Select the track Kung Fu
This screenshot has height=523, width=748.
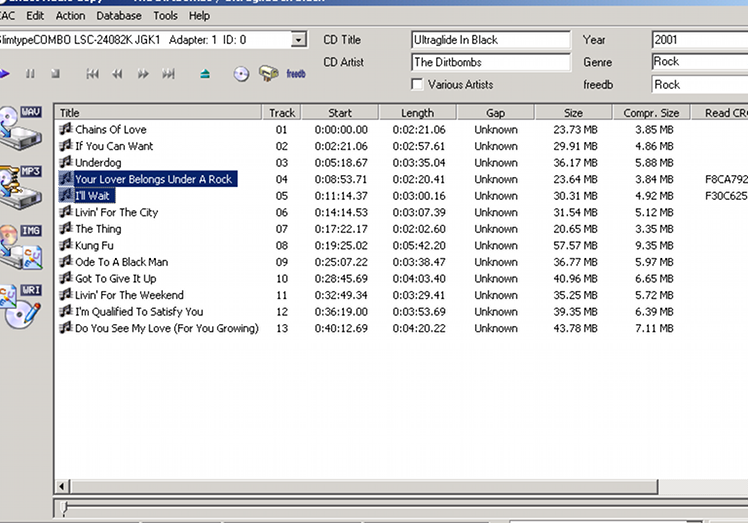pyautogui.click(x=94, y=245)
